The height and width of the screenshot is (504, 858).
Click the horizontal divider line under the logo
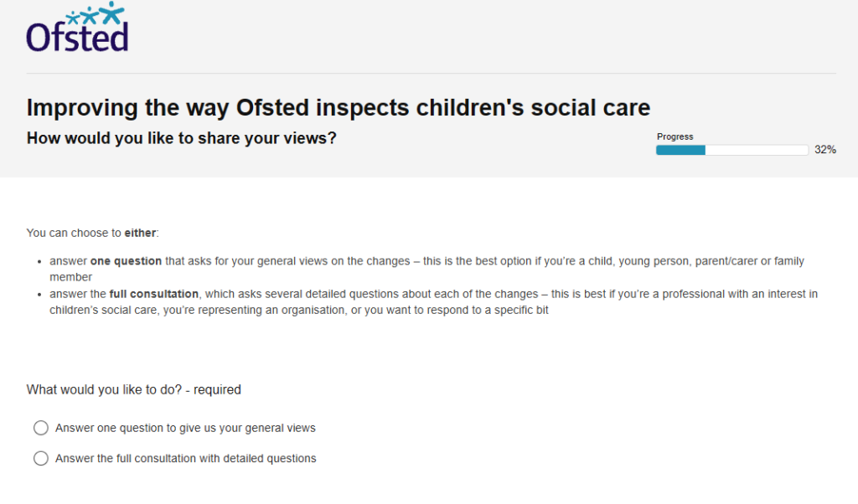pos(432,73)
